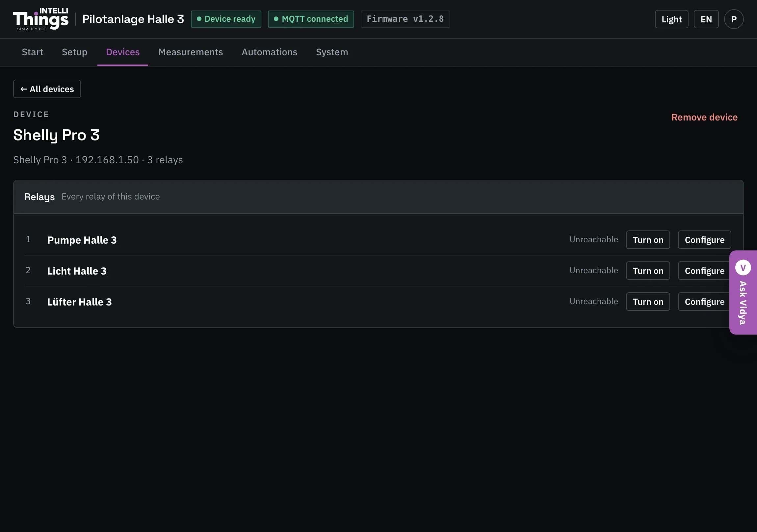Configure the Licht Halle 3 relay
Viewport: 757px width, 532px height.
point(704,271)
